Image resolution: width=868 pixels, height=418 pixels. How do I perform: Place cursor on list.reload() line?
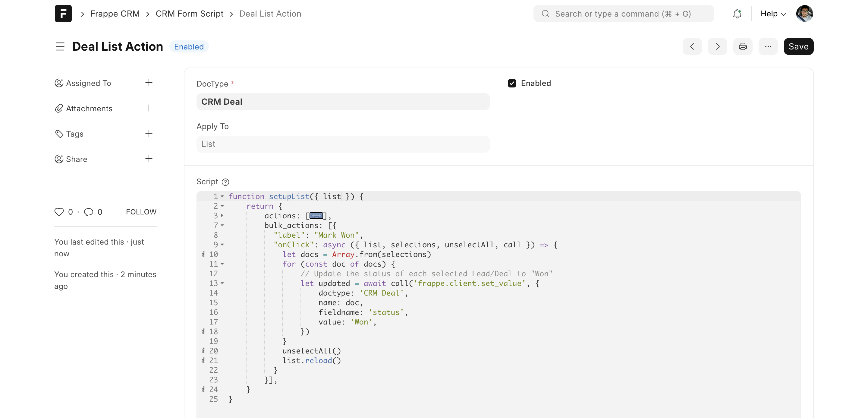311,361
